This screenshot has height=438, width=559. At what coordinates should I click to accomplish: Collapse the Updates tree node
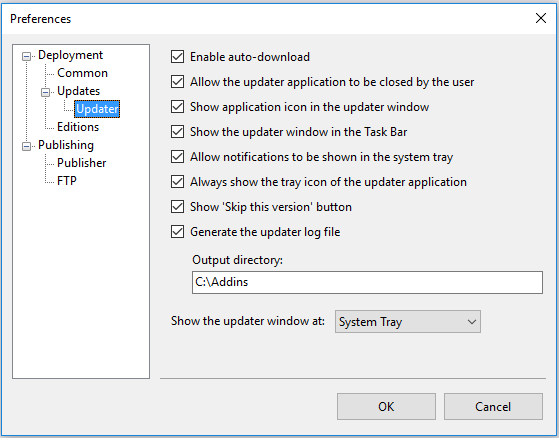[45, 92]
